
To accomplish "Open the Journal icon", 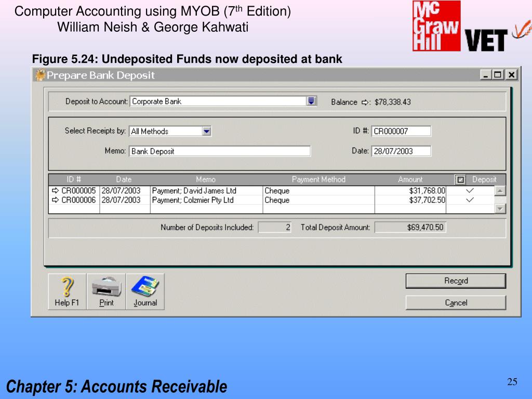I will (145, 291).
